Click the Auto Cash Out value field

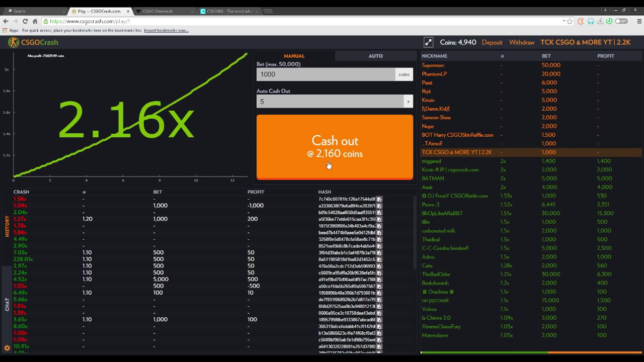330,102
